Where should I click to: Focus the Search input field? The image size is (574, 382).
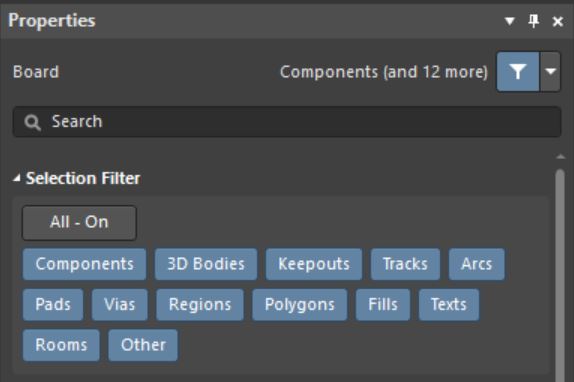287,122
